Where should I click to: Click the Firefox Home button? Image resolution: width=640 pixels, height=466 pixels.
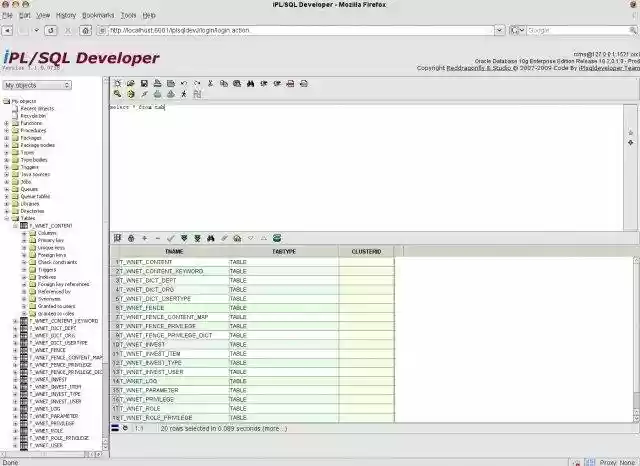click(85, 30)
